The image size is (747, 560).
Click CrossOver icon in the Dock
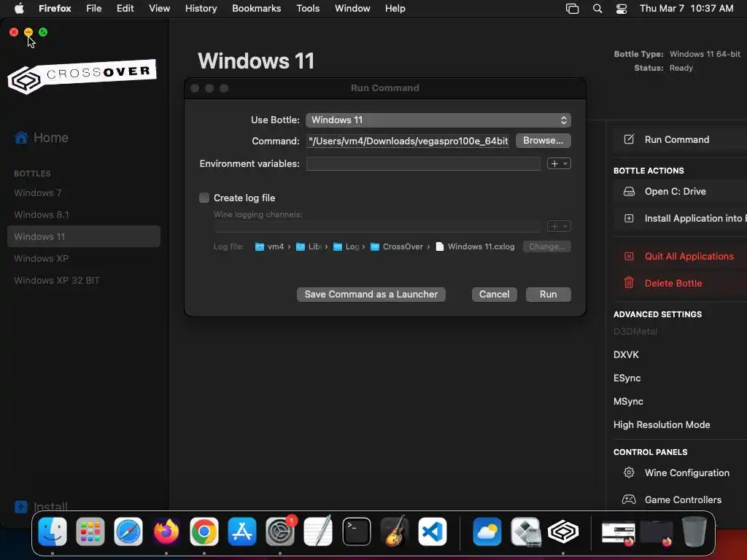(563, 532)
